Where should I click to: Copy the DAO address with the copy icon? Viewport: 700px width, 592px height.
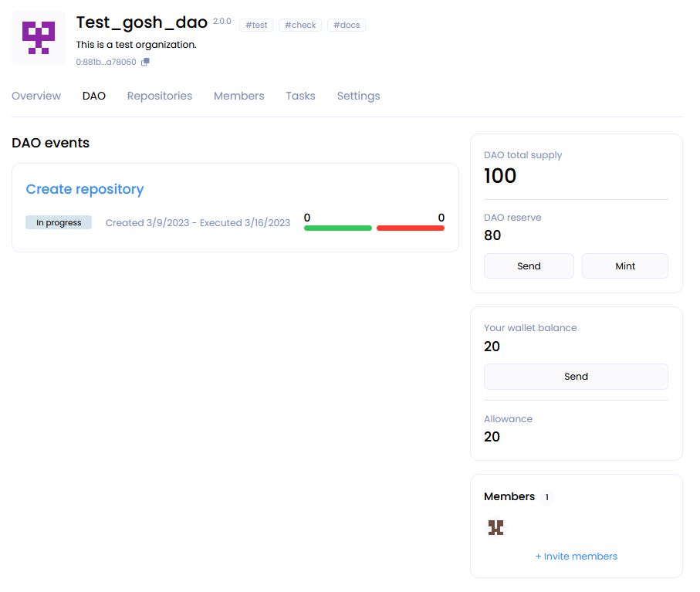[145, 62]
